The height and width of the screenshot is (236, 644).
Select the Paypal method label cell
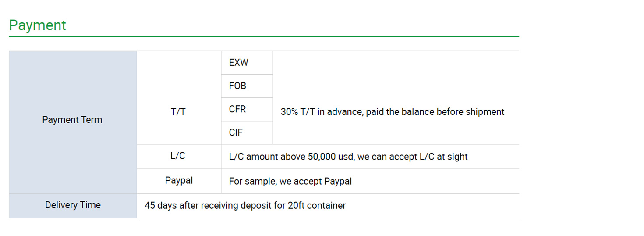point(179,180)
